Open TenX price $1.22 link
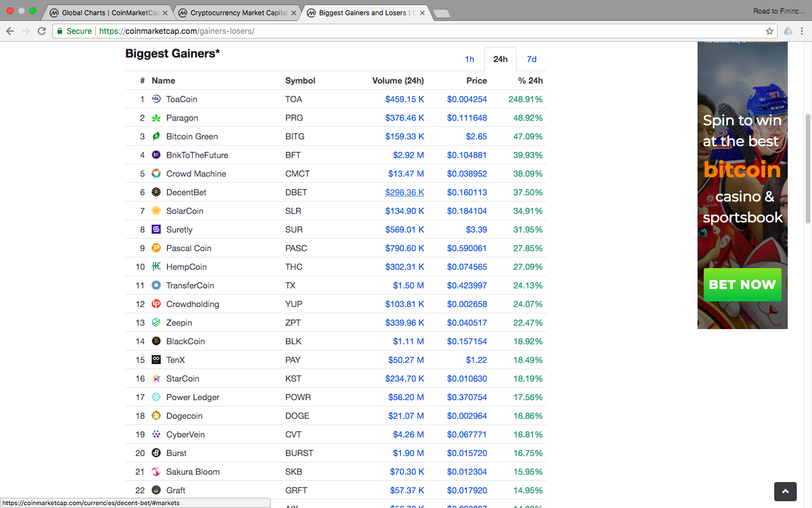Screen dimensions: 812x508 tap(476, 360)
